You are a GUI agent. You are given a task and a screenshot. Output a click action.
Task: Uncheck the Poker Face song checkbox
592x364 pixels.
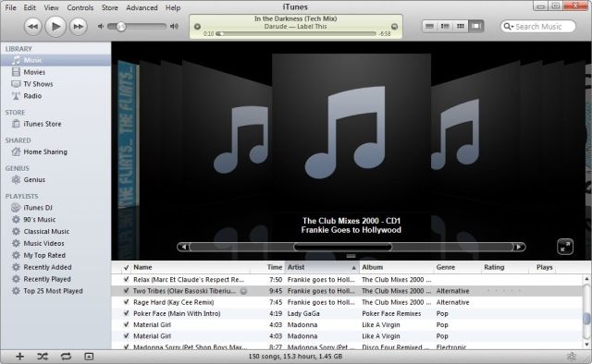click(126, 313)
